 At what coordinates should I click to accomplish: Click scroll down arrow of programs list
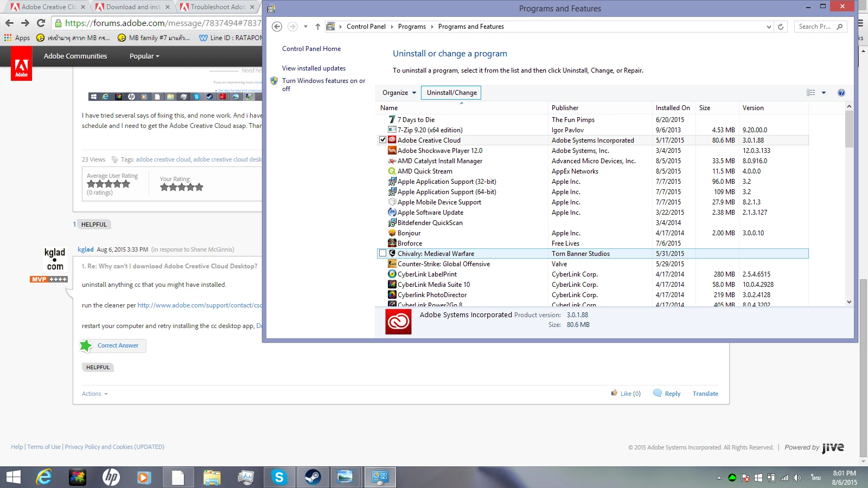tap(849, 302)
